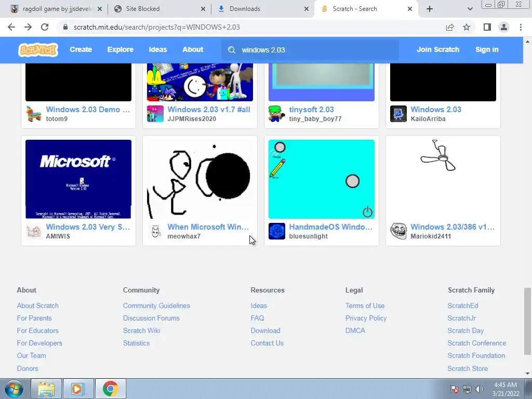
Task: Open Scratch Wiki link
Action: click(x=141, y=330)
